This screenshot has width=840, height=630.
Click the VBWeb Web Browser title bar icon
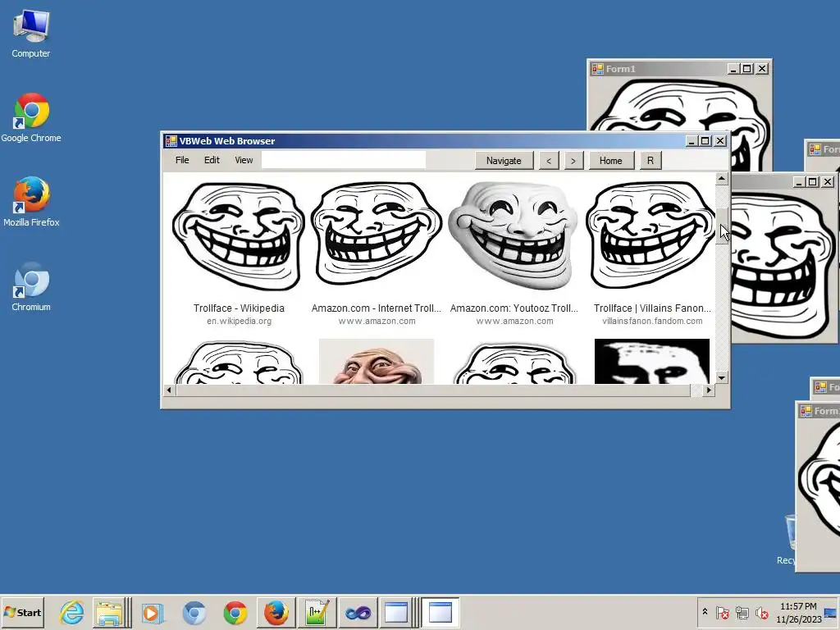click(x=171, y=141)
